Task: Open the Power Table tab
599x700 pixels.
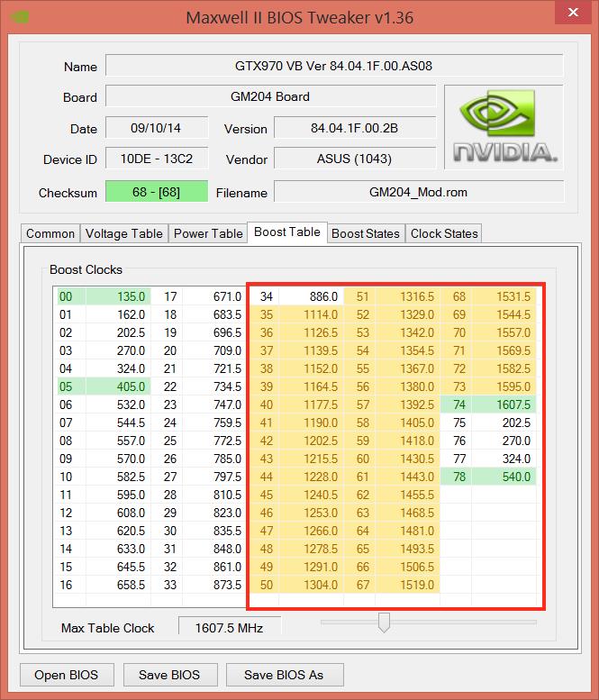Action: click(x=208, y=233)
